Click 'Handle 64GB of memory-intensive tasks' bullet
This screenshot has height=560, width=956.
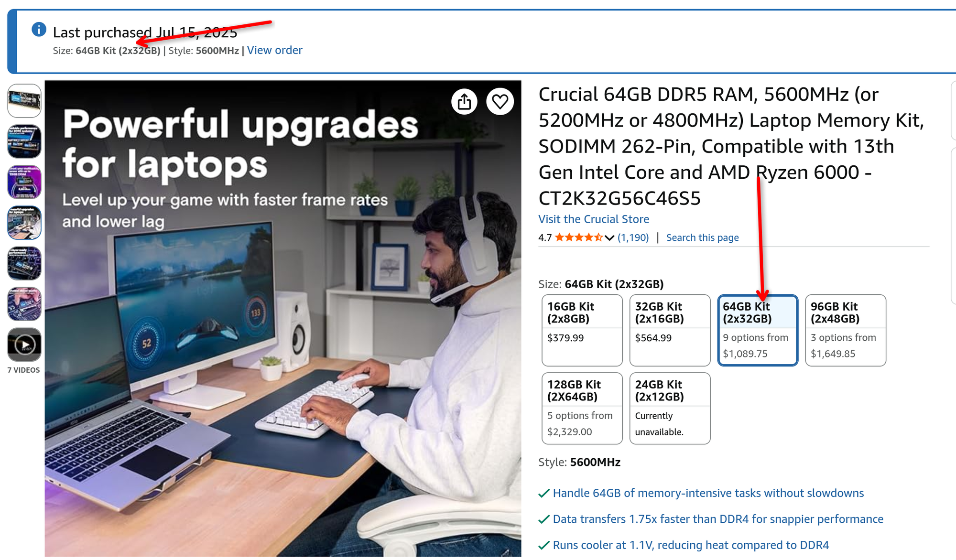coord(708,493)
